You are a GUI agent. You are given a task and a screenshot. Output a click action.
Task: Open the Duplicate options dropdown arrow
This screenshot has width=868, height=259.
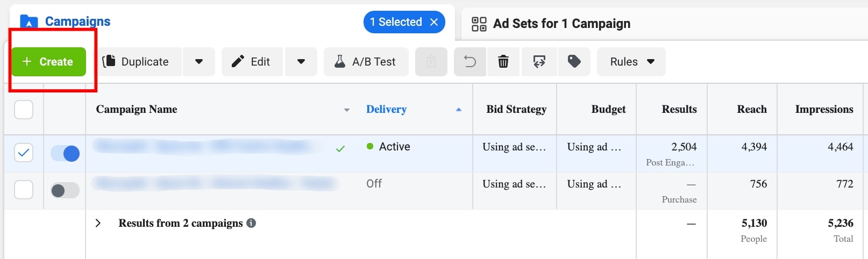199,62
